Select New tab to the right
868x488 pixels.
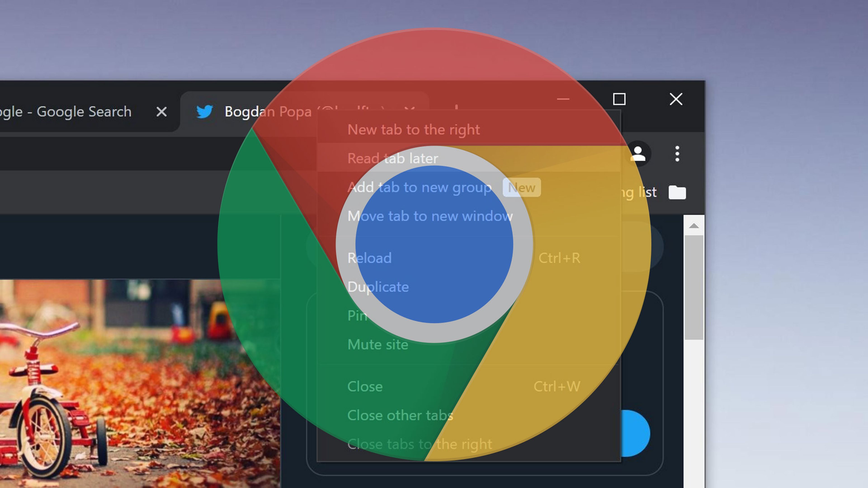(413, 130)
